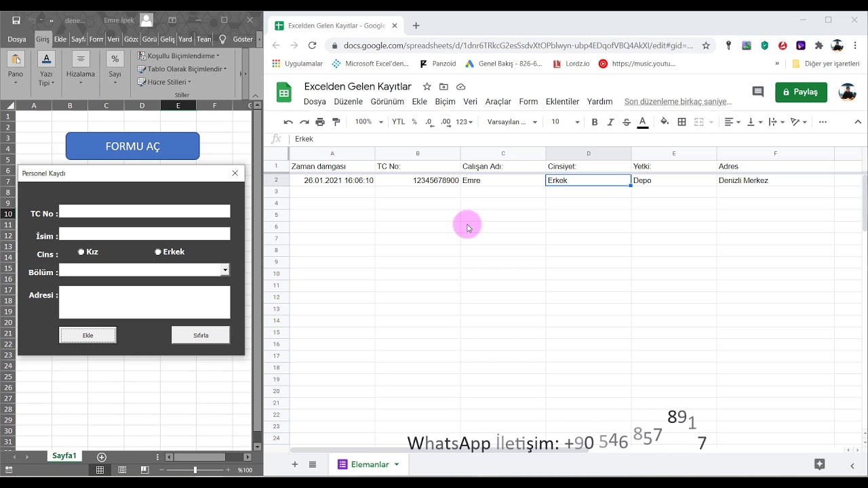Select the Kız radio button
The width and height of the screenshot is (868, 488).
coord(81,252)
